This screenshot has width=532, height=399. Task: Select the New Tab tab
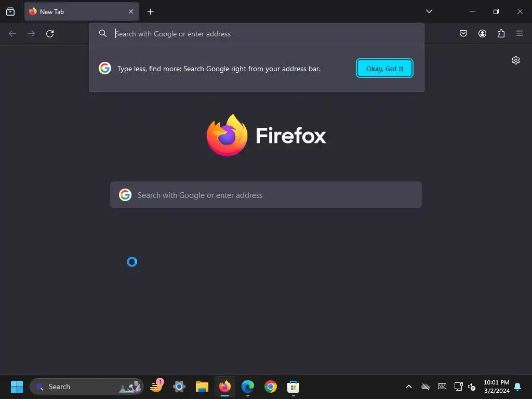82,11
